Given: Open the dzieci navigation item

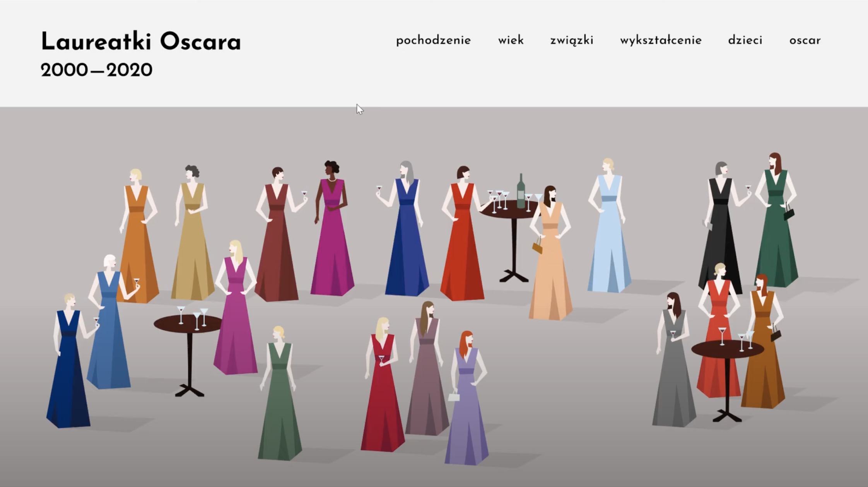Looking at the screenshot, I should pos(745,40).
